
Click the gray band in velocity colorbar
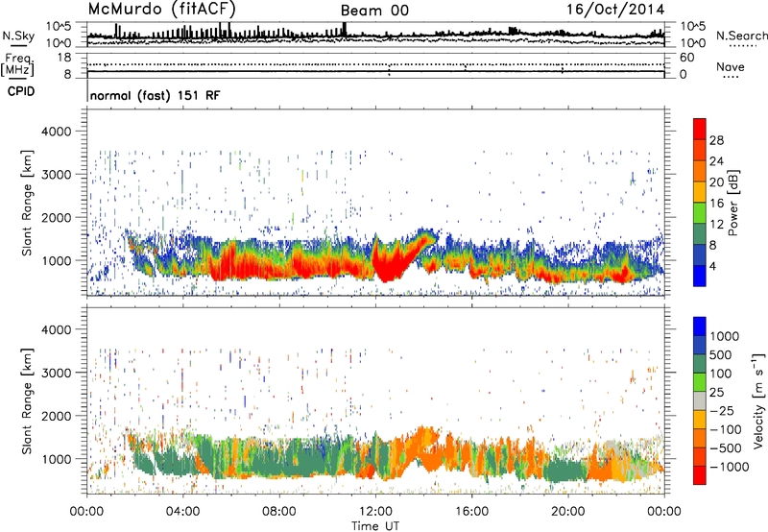point(700,401)
